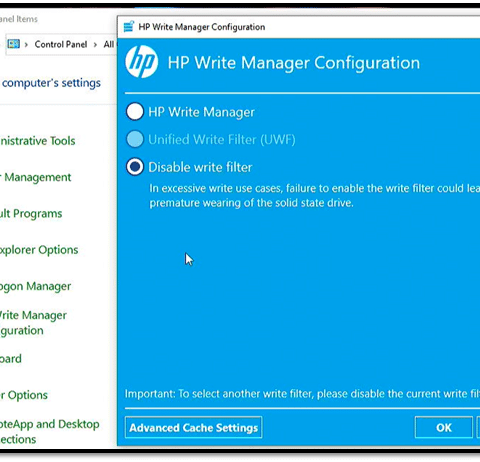The height and width of the screenshot is (462, 480).
Task: Open the Options item above RemoteApp
Action: coord(24,395)
